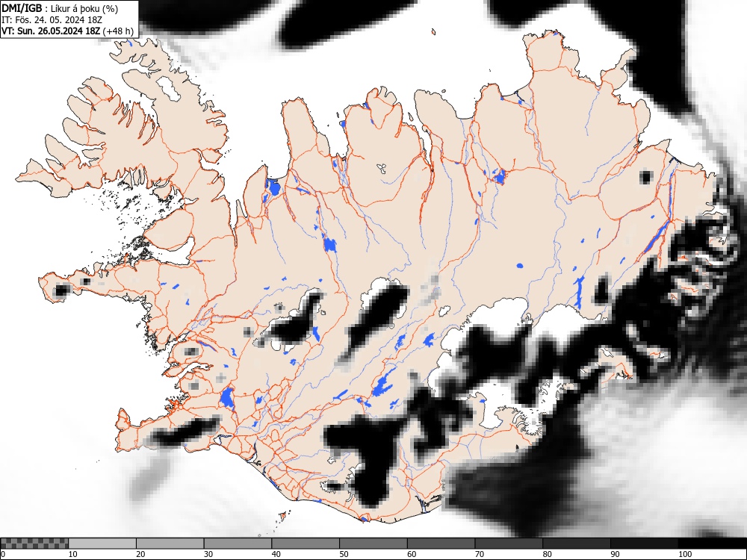The image size is (747, 560).
Task: Click the legend label '60'
Action: coord(412,554)
